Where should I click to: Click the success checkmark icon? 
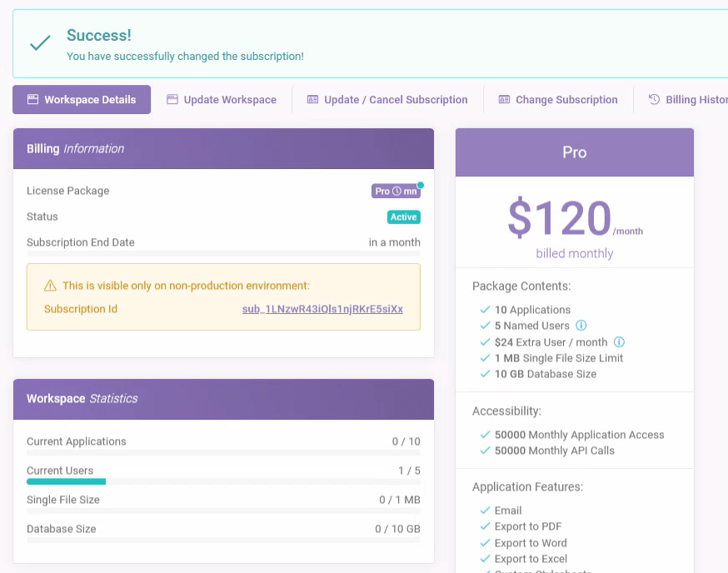[x=40, y=44]
